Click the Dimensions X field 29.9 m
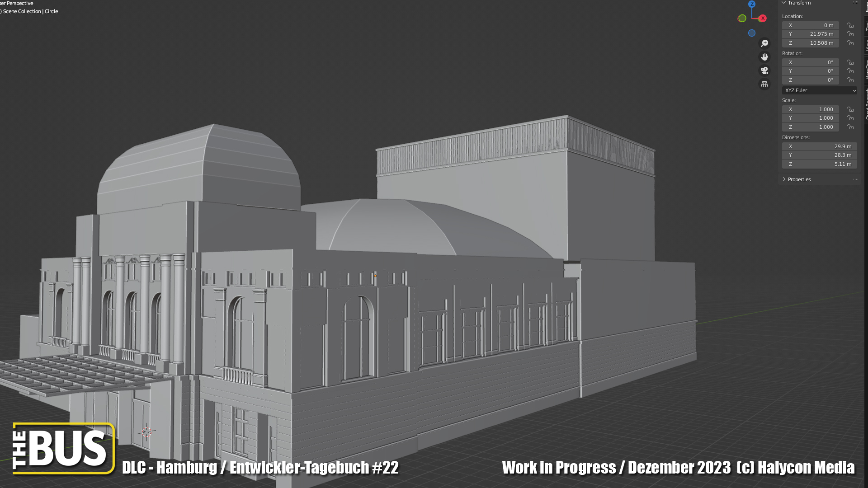This screenshot has height=488, width=868. (819, 146)
